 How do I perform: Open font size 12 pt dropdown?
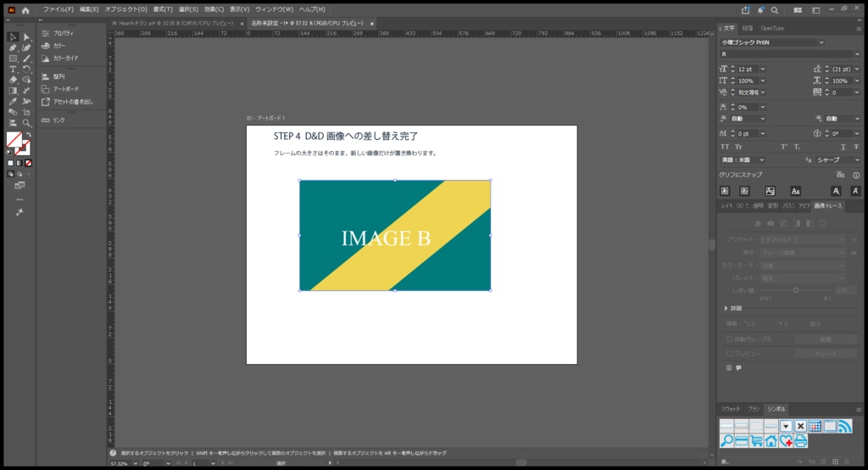[x=762, y=70]
